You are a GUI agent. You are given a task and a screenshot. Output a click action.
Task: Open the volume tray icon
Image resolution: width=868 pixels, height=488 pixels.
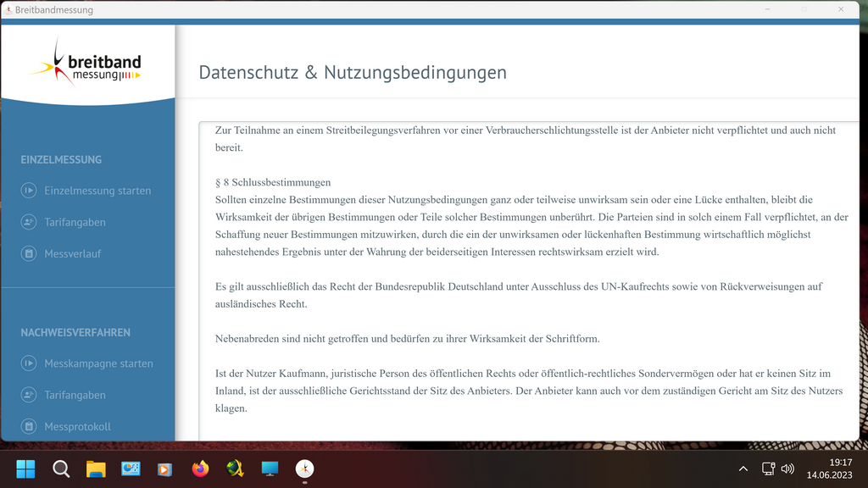click(787, 469)
